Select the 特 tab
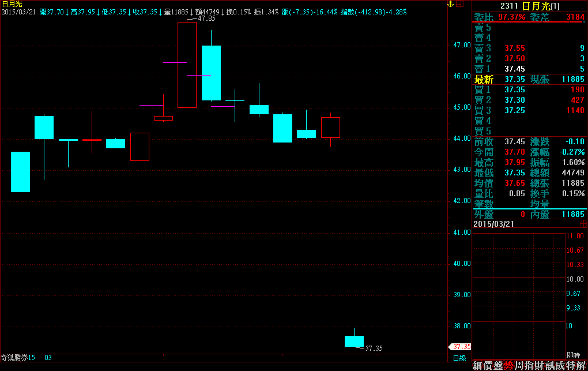Screen dimensions: 588x371 (570, 365)
